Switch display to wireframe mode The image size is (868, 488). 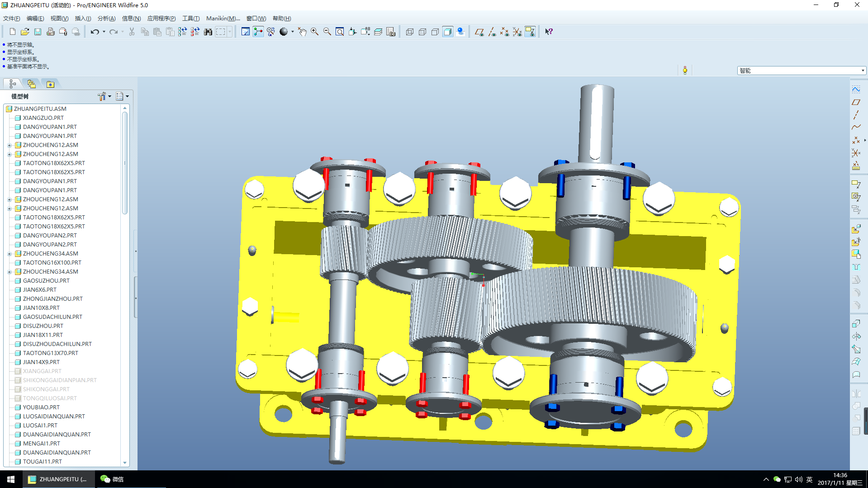410,32
